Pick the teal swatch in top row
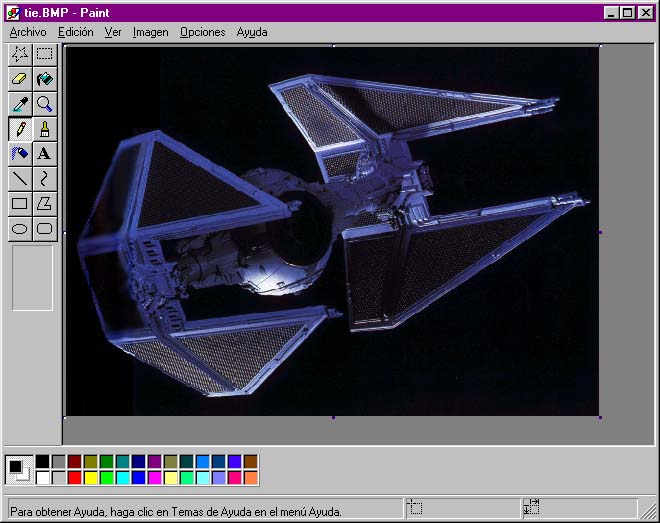 [x=122, y=462]
